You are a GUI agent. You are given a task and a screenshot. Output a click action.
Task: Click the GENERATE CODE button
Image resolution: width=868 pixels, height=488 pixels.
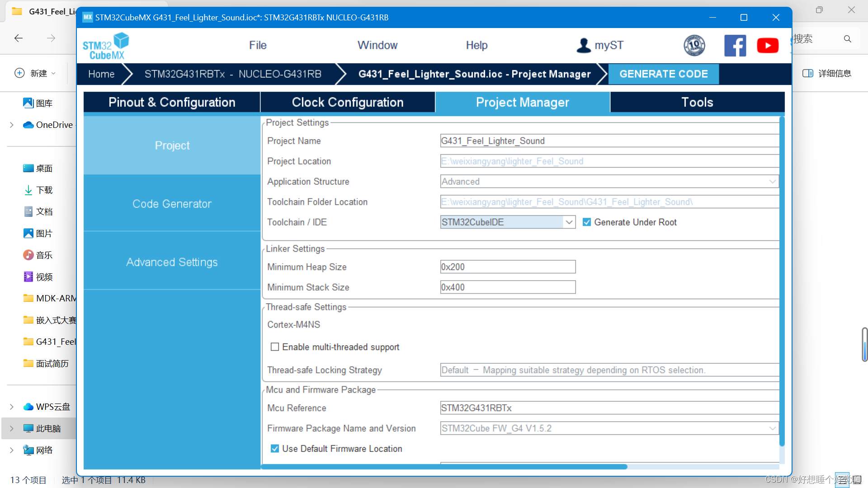(x=663, y=74)
